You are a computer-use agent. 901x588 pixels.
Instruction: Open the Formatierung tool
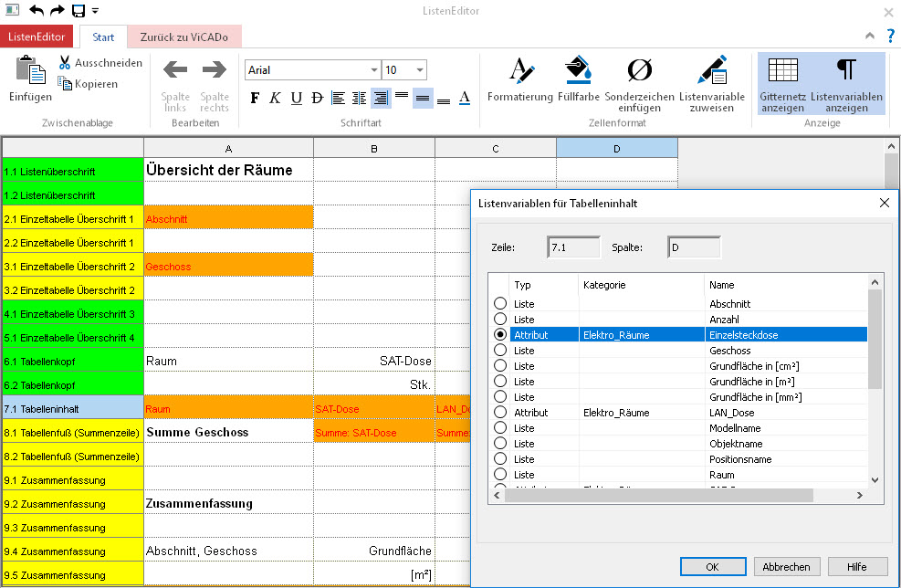click(x=520, y=79)
